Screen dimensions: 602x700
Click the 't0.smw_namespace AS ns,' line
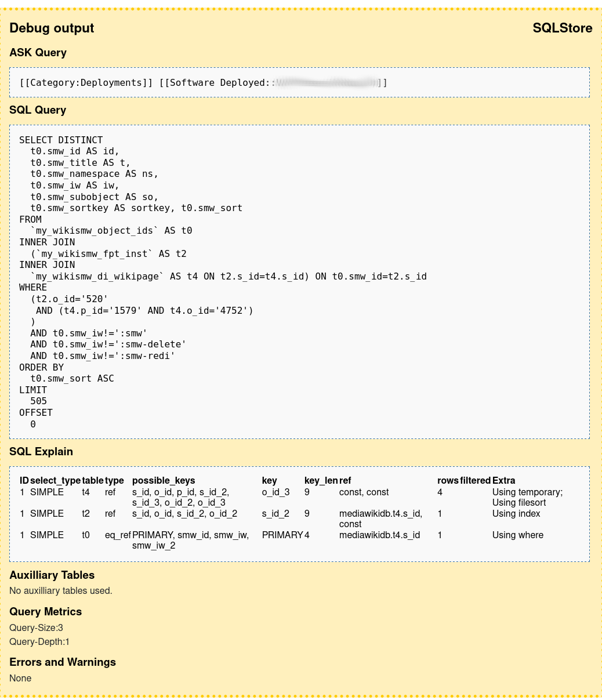95,174
